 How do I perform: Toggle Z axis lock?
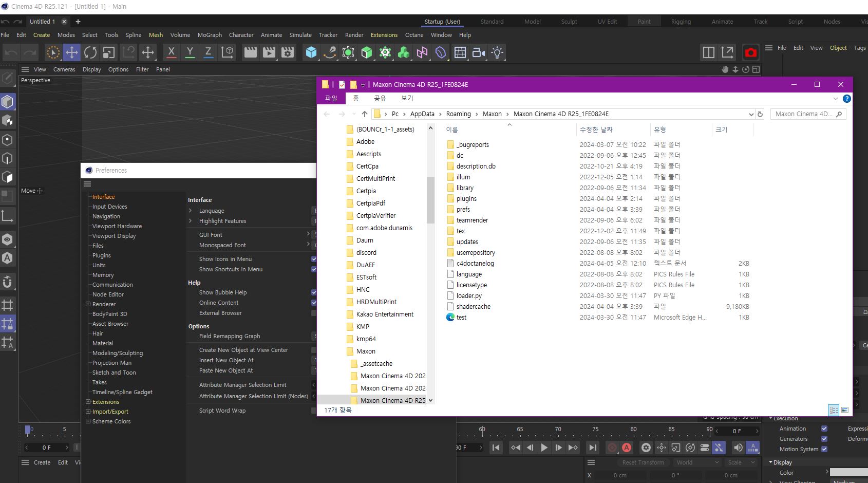point(208,52)
